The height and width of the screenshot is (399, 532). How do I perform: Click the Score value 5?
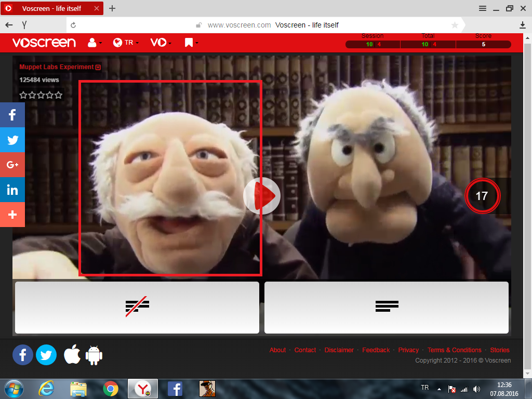[x=484, y=44]
